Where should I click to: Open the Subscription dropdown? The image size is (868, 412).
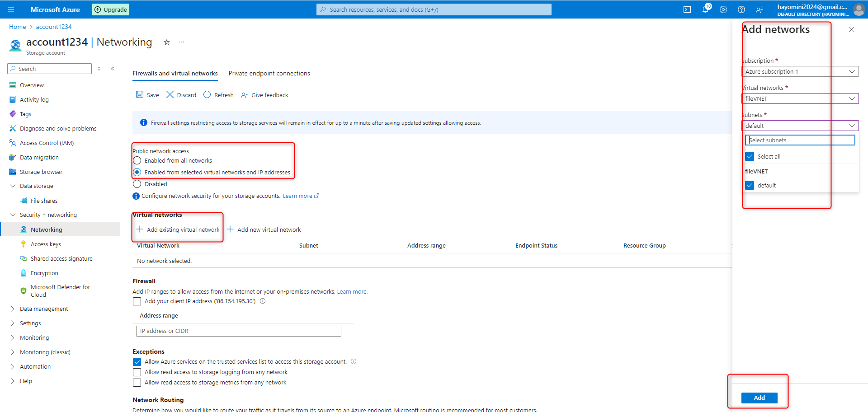800,71
